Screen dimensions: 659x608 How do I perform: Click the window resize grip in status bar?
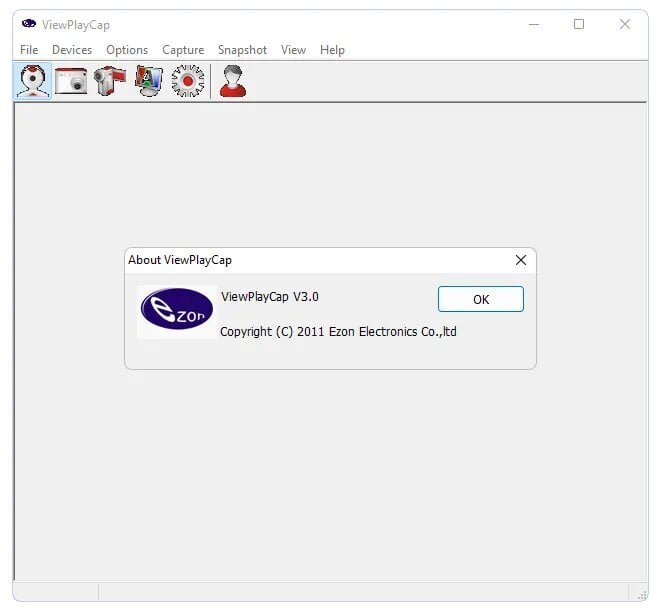coord(642,595)
